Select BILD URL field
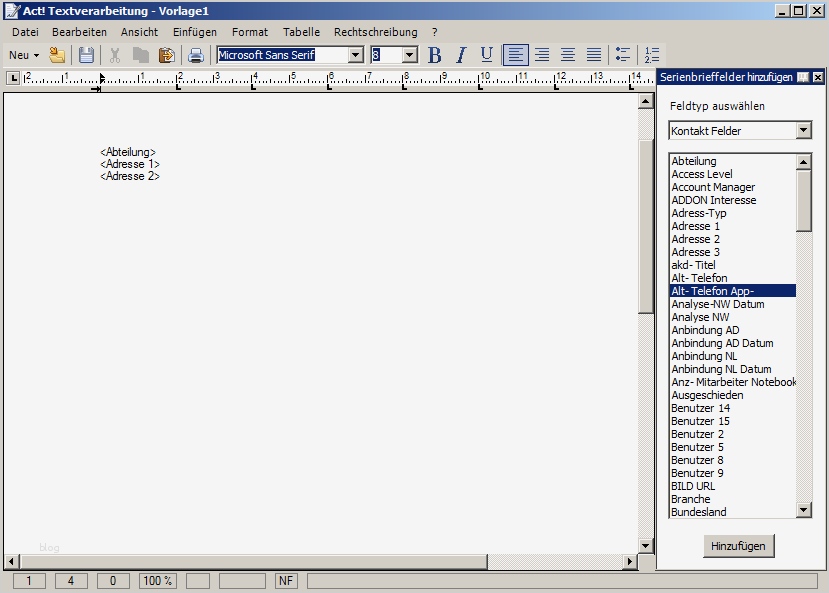Viewport: 829px width, 593px height. tap(733, 486)
